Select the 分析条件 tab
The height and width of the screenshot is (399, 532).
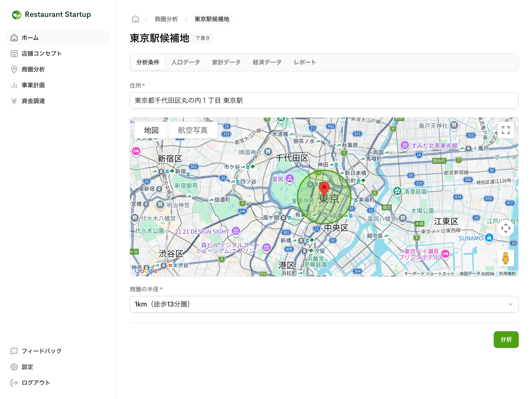click(148, 62)
